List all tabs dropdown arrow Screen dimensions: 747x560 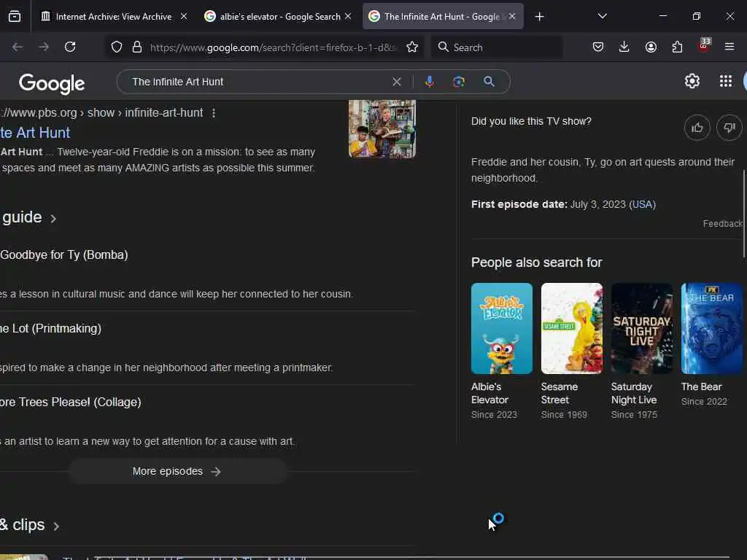pos(602,16)
